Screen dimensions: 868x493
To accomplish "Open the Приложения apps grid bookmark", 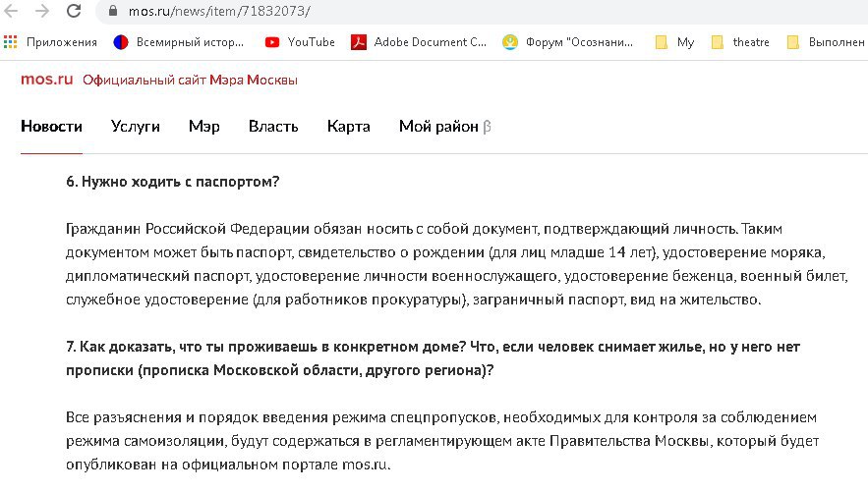I will [x=51, y=42].
